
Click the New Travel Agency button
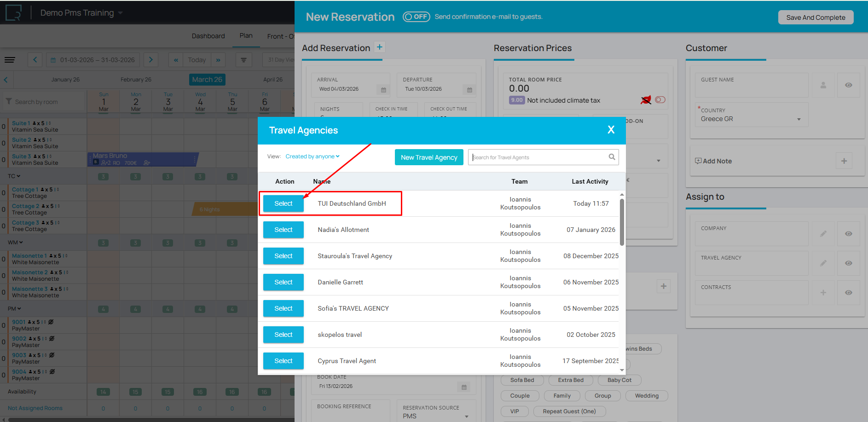tap(428, 157)
